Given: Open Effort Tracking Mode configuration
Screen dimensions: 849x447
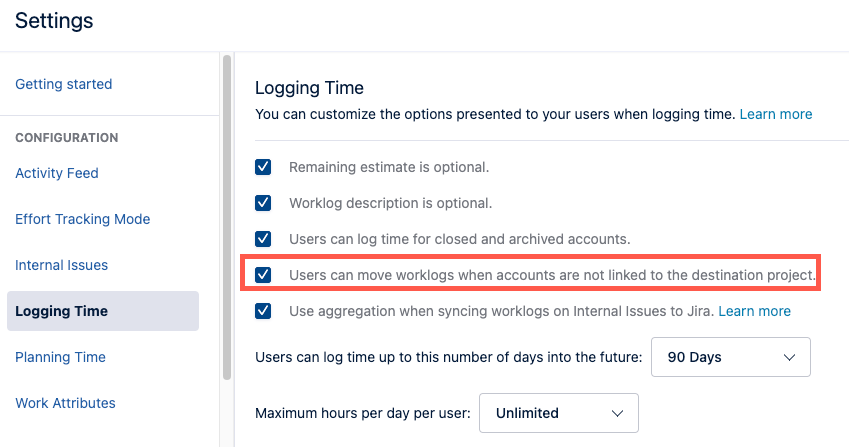Looking at the screenshot, I should point(82,219).
